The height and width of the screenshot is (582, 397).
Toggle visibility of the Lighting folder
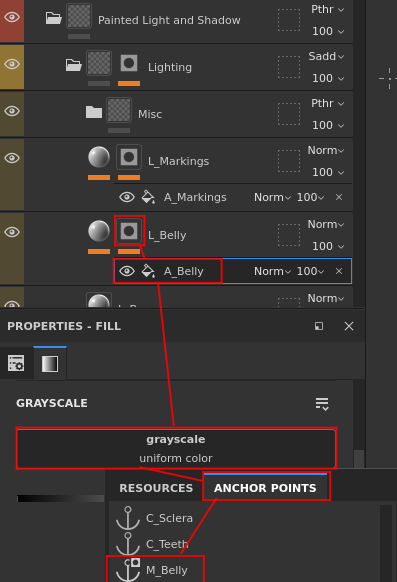coord(12,64)
